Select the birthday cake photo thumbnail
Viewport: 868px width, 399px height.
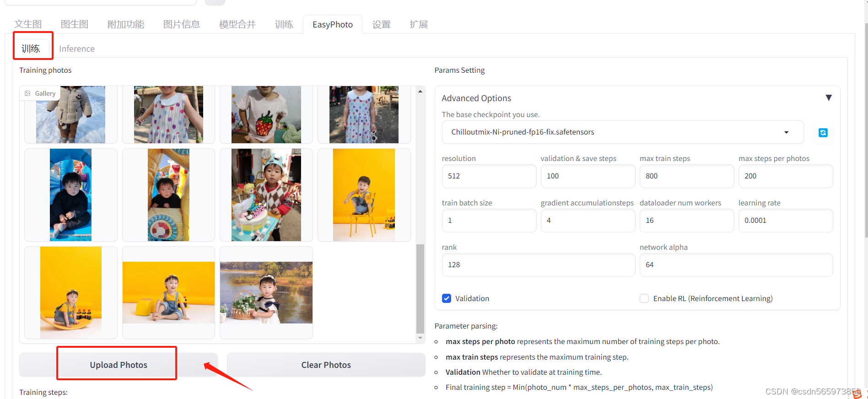pyautogui.click(x=266, y=195)
